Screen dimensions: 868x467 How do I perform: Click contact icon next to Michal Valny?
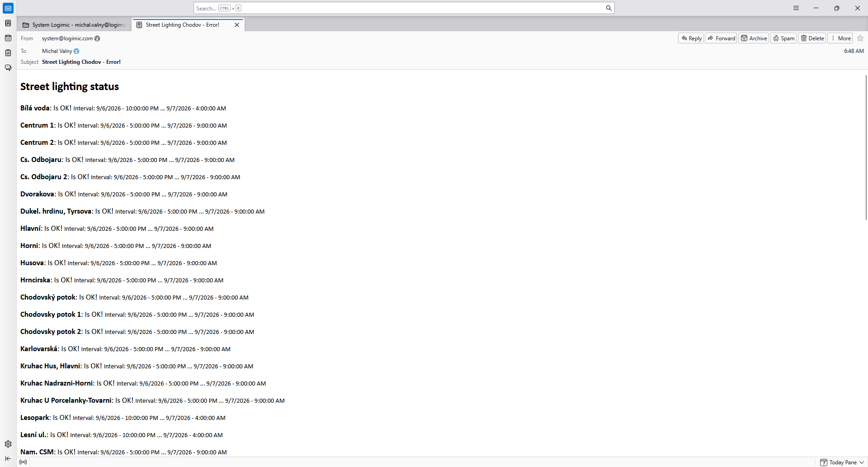coord(76,51)
